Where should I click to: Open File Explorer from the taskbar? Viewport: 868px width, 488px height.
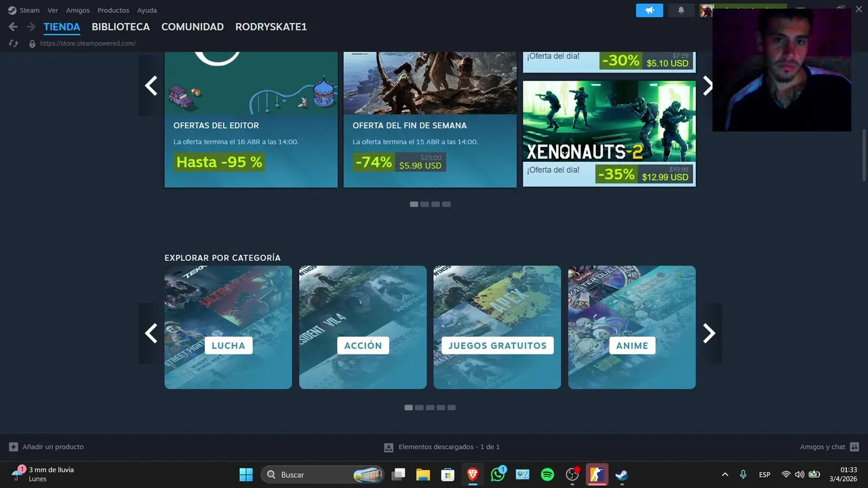point(423,474)
